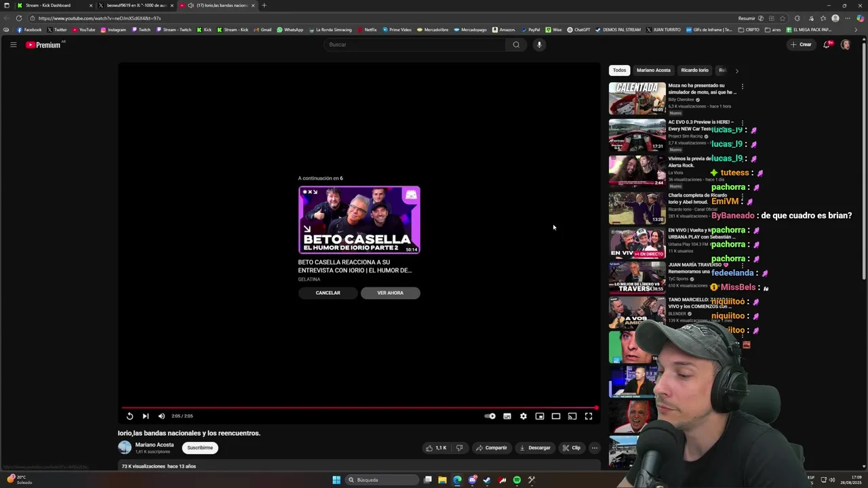Open the Beto Casella next video thumbnail
The image size is (868, 488).
tap(359, 220)
